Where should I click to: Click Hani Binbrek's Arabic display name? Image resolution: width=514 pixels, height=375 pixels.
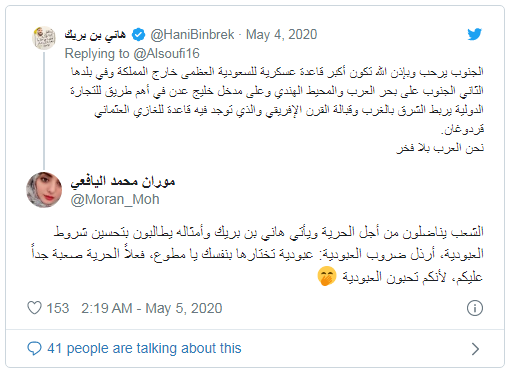coord(95,35)
